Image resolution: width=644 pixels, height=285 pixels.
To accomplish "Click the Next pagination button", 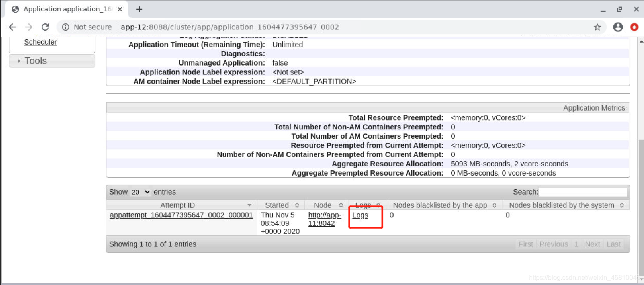I will pos(592,244).
